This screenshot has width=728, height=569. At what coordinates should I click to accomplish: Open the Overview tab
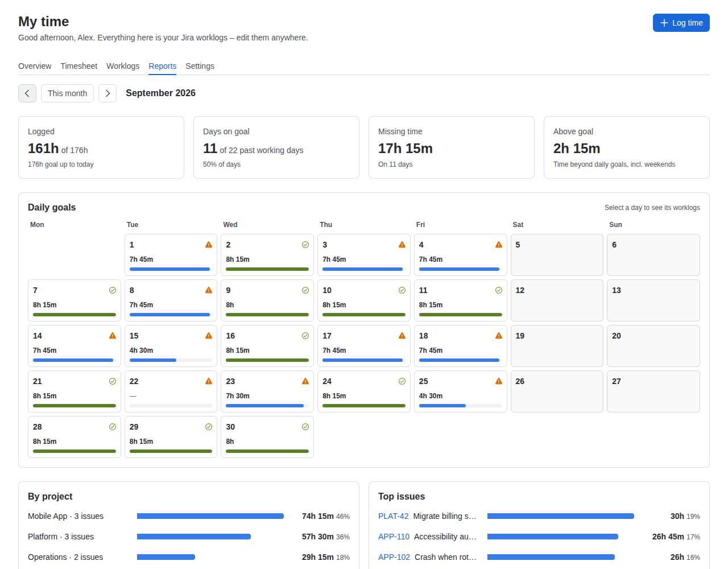click(x=35, y=66)
